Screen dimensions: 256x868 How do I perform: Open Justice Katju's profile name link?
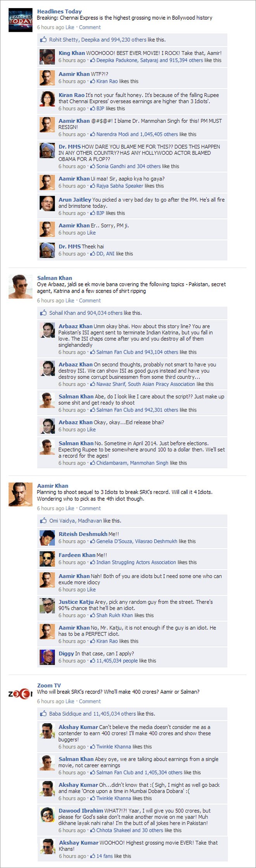tap(76, 602)
